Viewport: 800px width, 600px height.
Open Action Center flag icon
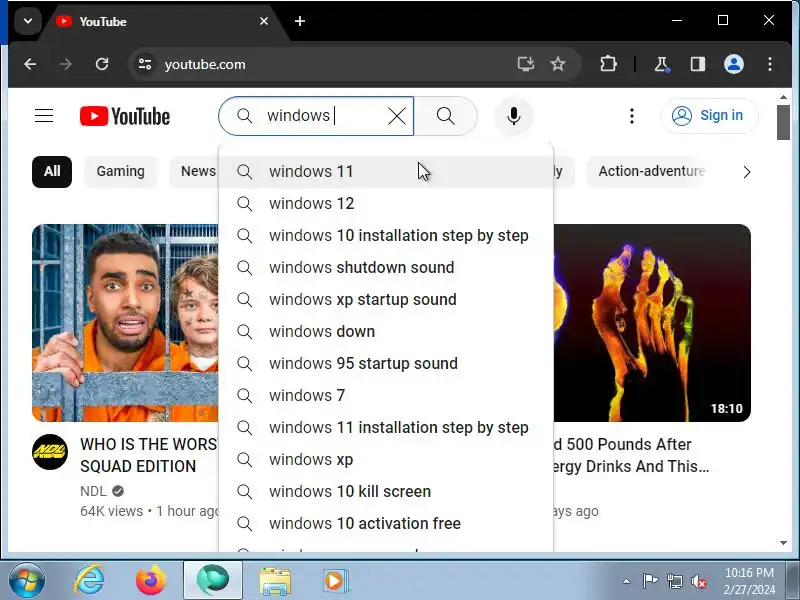pyautogui.click(x=650, y=581)
